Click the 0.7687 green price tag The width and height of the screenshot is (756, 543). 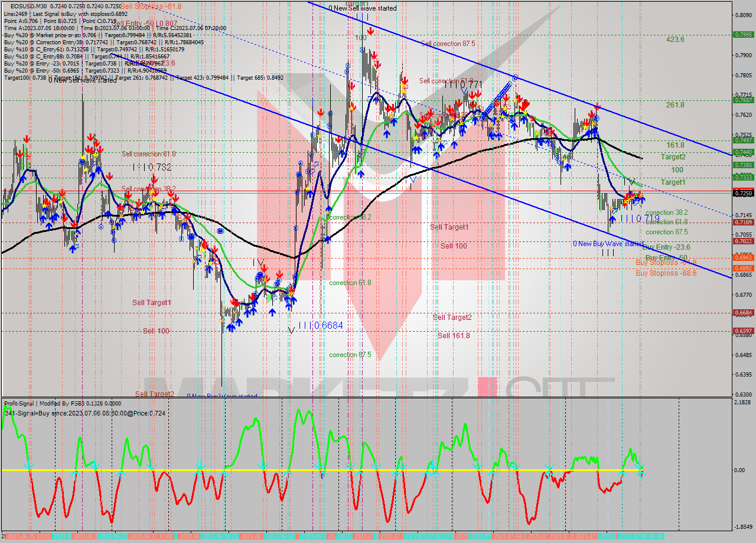[x=742, y=100]
